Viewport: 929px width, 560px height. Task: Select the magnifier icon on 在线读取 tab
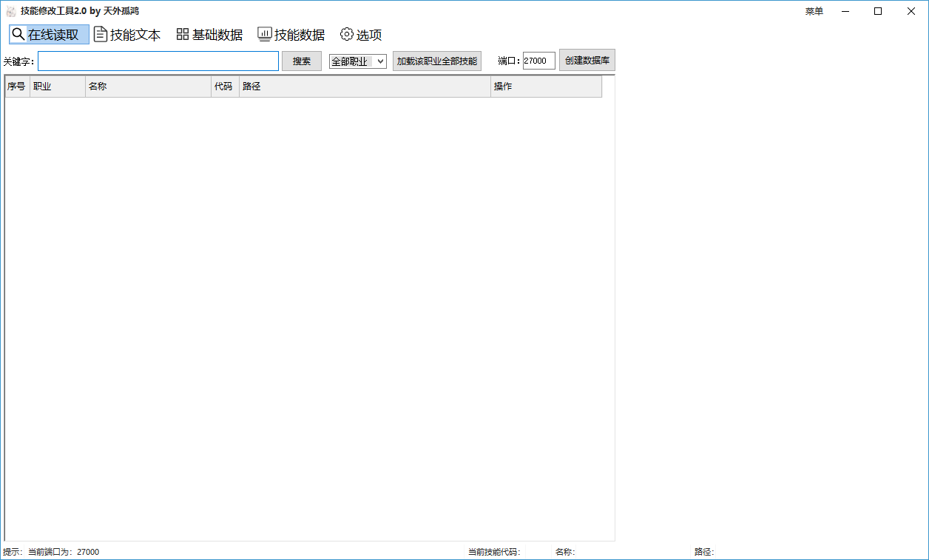[x=18, y=34]
